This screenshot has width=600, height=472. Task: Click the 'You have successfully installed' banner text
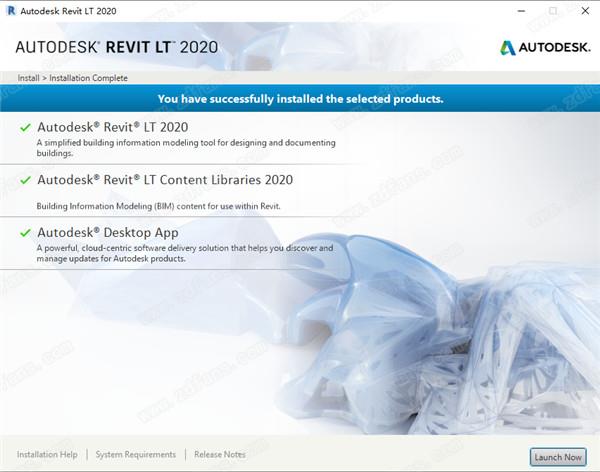[x=300, y=99]
